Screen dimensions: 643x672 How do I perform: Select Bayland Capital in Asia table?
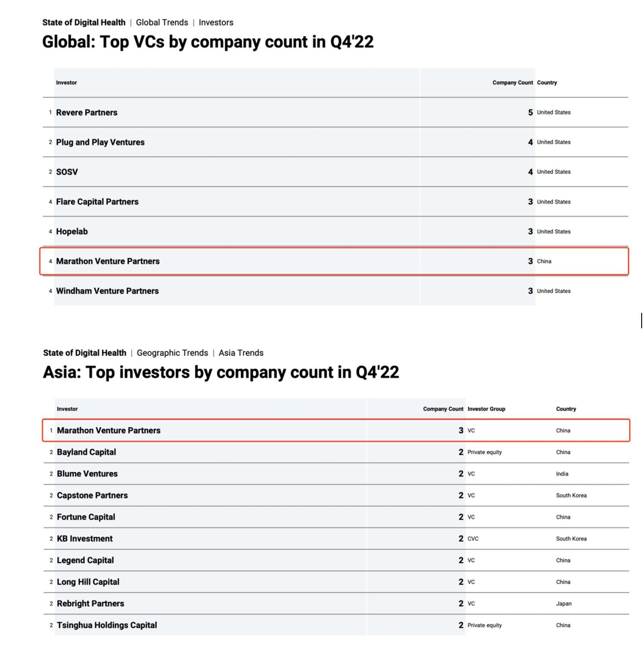tap(86, 452)
